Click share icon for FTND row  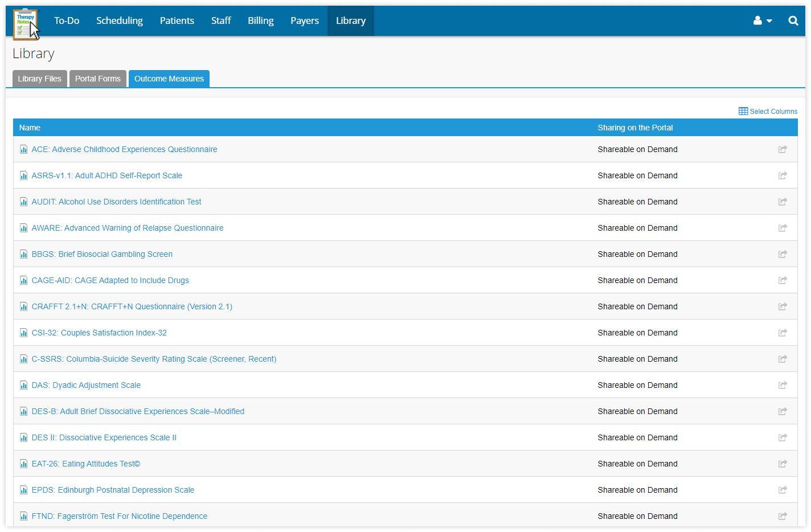(783, 516)
